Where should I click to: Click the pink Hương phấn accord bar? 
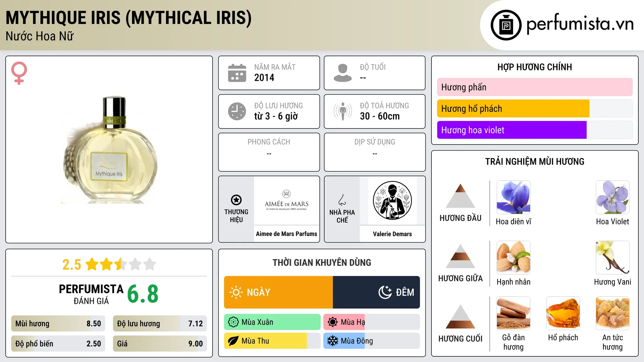click(x=535, y=87)
